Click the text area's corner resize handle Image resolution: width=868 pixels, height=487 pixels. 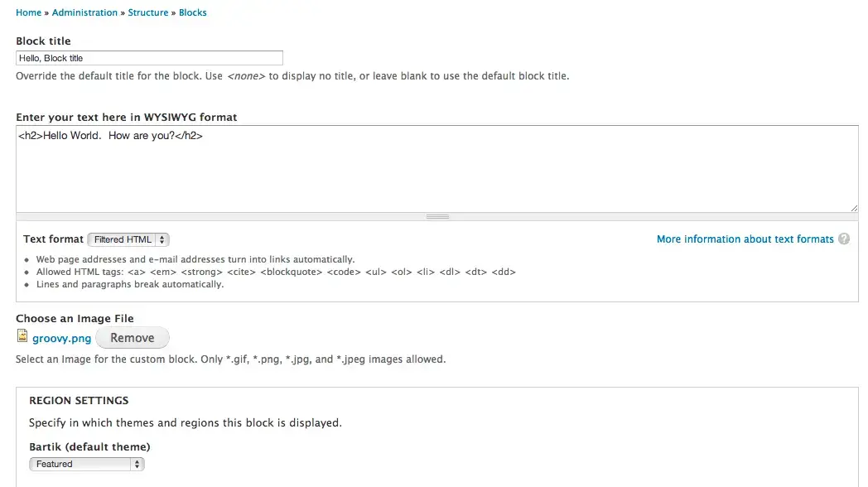point(854,208)
